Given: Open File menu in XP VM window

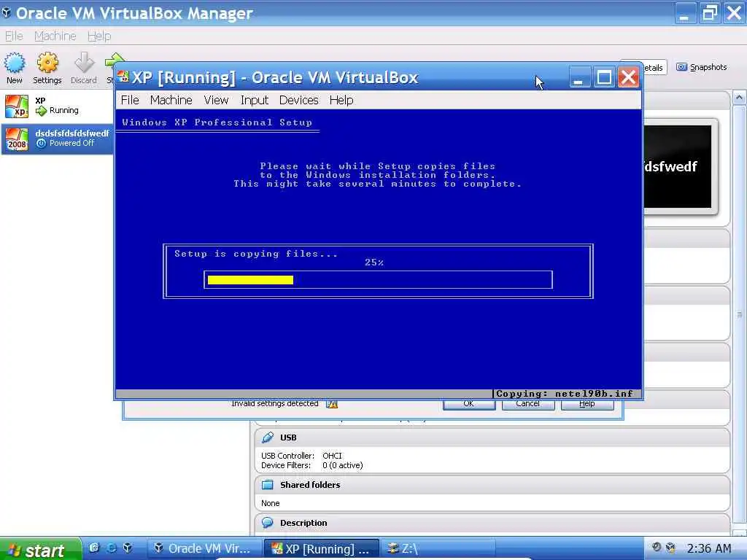Looking at the screenshot, I should click(x=130, y=100).
